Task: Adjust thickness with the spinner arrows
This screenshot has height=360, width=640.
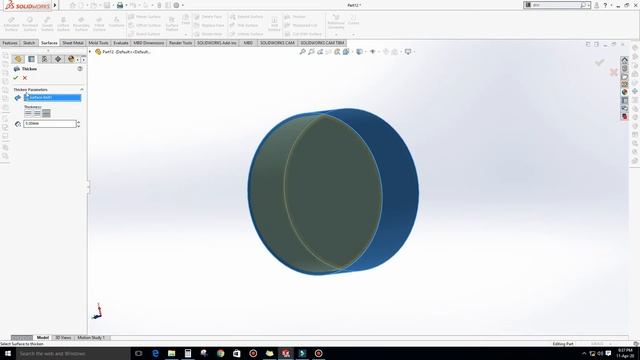Action: point(78,124)
